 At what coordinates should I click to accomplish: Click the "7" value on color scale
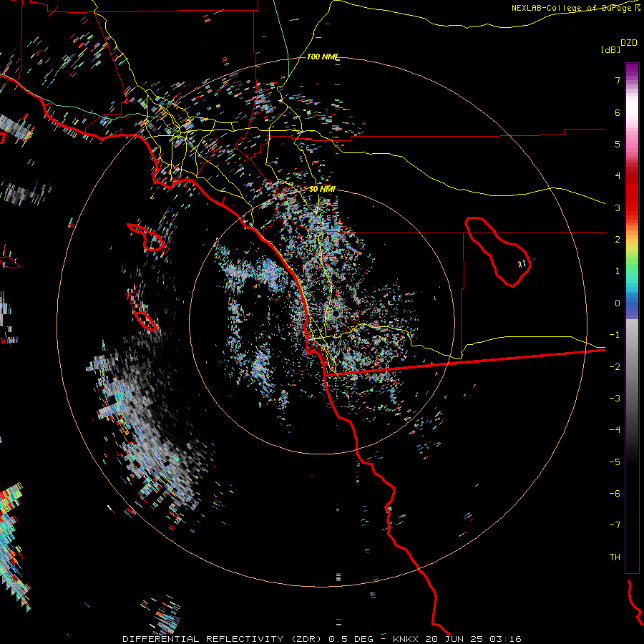[x=618, y=80]
